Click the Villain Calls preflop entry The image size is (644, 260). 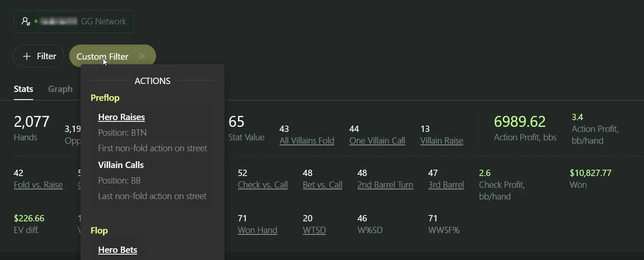(121, 165)
